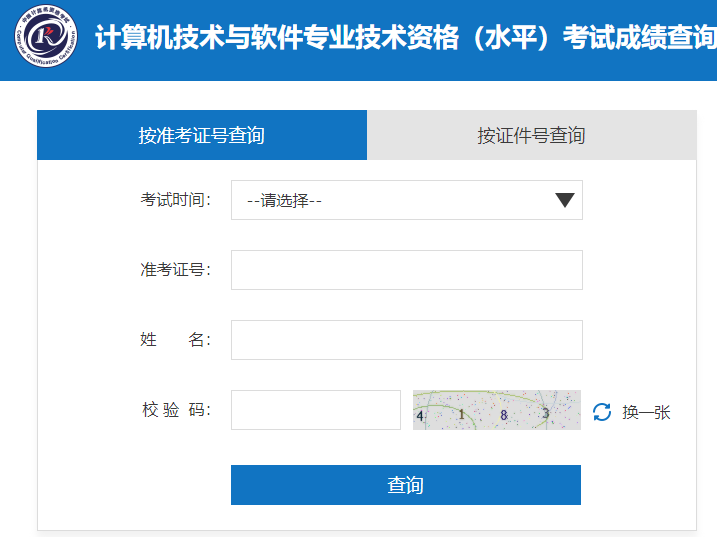Click the captcha verification image
Viewport: 717px width, 537px height.
(x=497, y=410)
